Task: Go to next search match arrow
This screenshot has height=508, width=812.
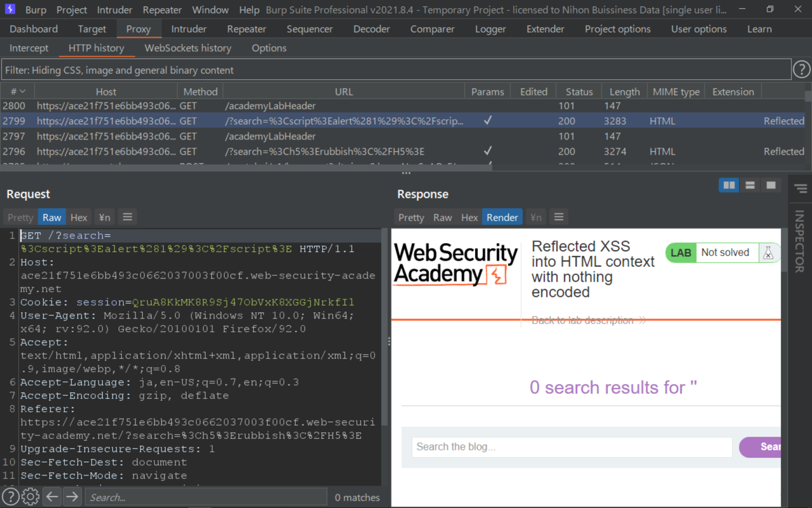Action: [x=72, y=496]
